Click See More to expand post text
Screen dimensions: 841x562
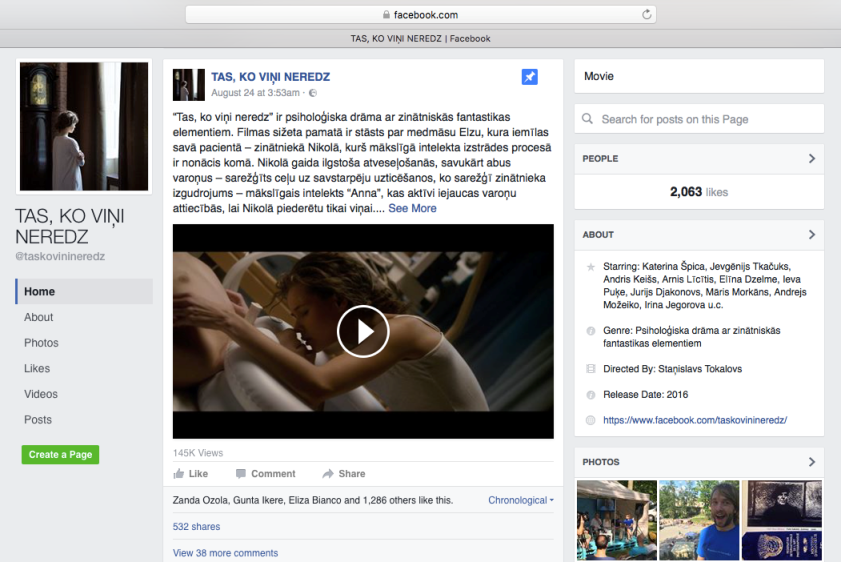point(412,209)
